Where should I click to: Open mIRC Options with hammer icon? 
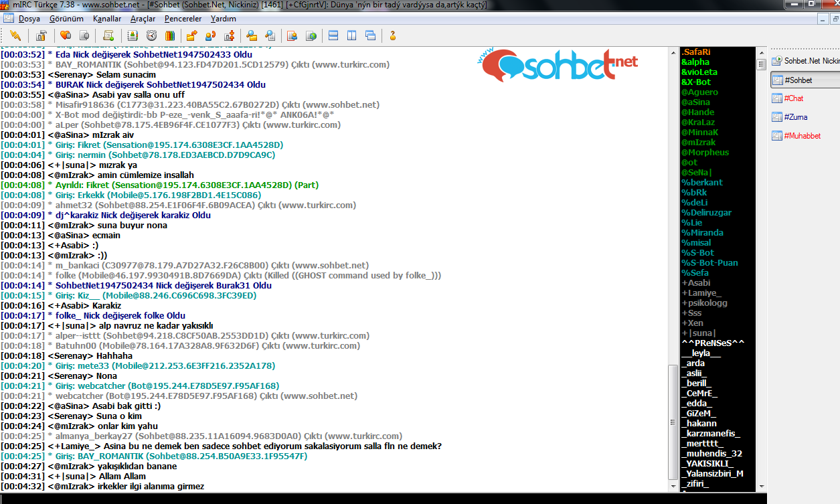click(41, 35)
